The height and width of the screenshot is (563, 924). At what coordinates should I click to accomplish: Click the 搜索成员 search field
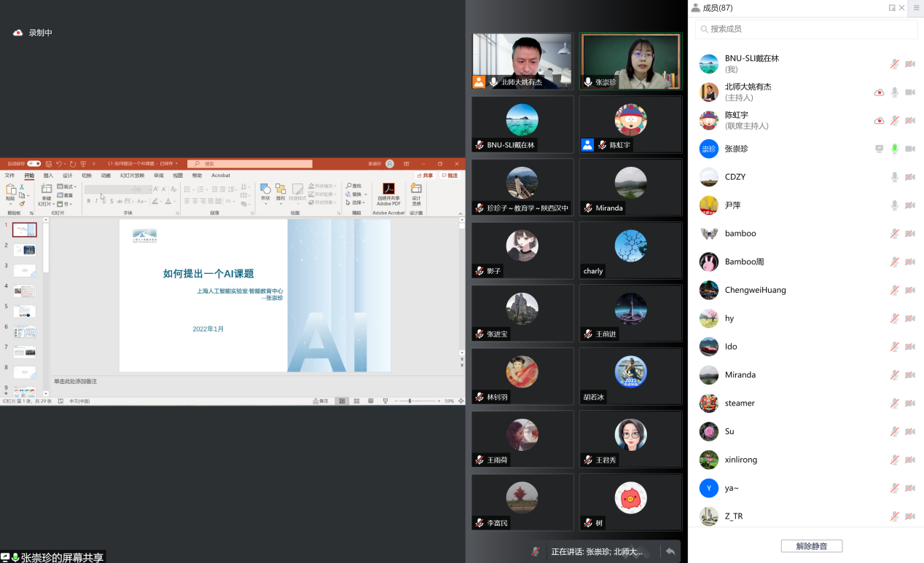pos(806,29)
